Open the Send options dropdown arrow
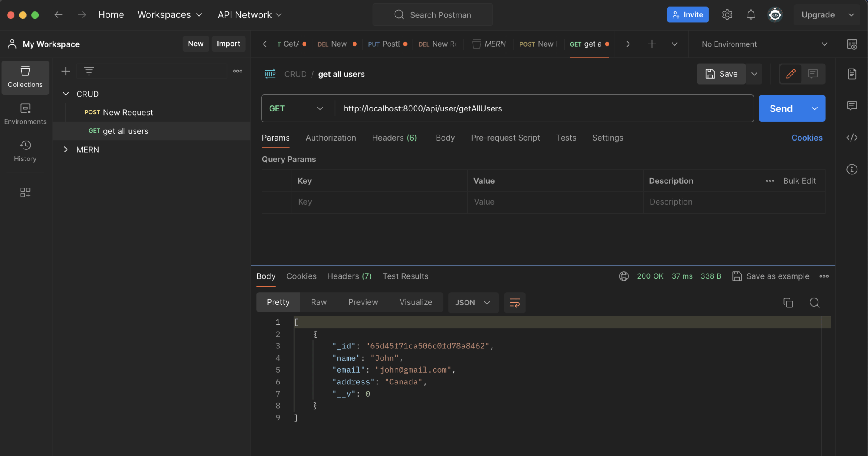 [815, 108]
